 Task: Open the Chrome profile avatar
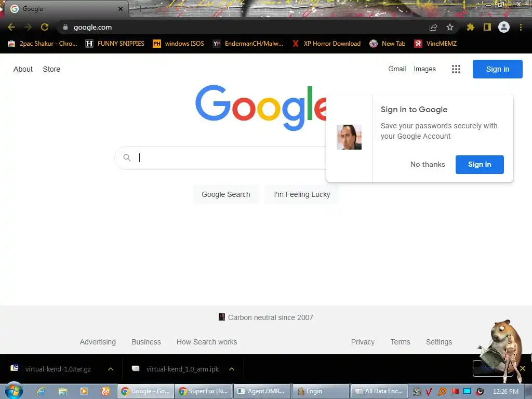coord(504,27)
